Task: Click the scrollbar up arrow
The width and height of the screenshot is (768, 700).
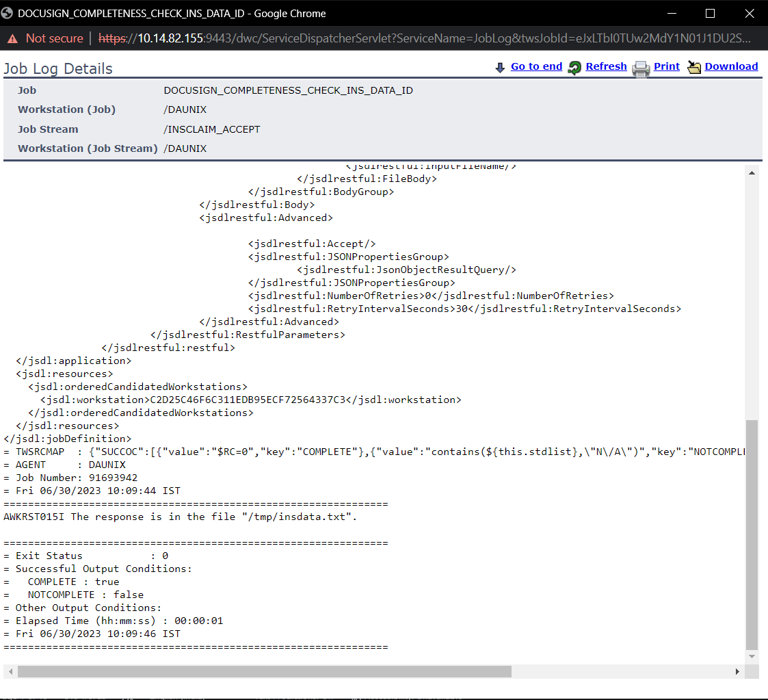Action: coord(752,172)
